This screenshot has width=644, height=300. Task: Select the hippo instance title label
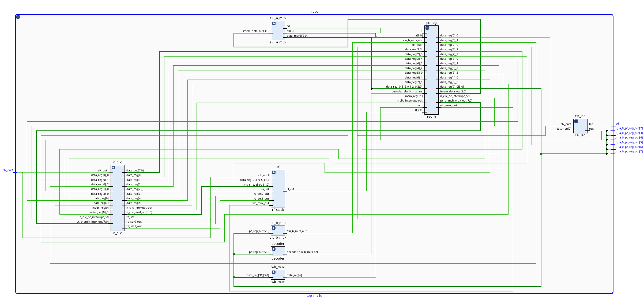[x=314, y=12]
